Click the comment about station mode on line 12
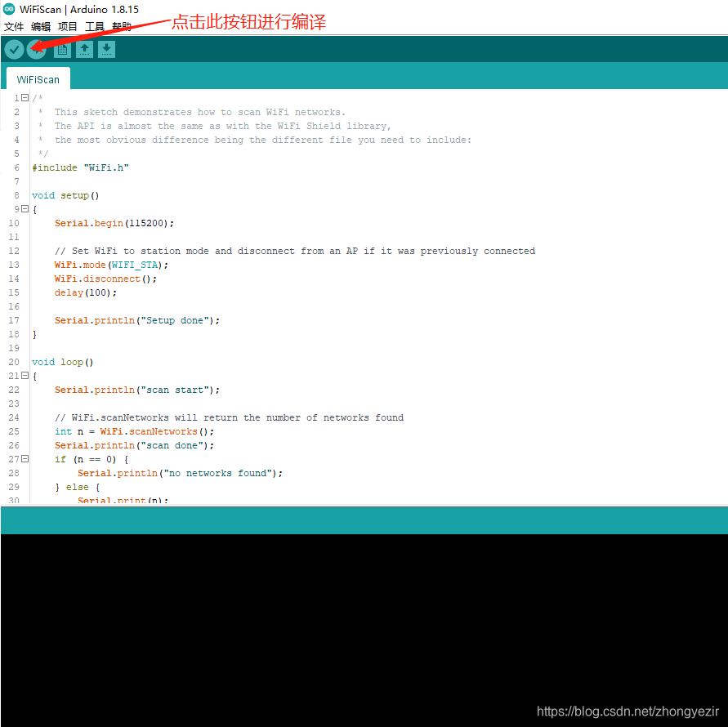 (x=295, y=251)
